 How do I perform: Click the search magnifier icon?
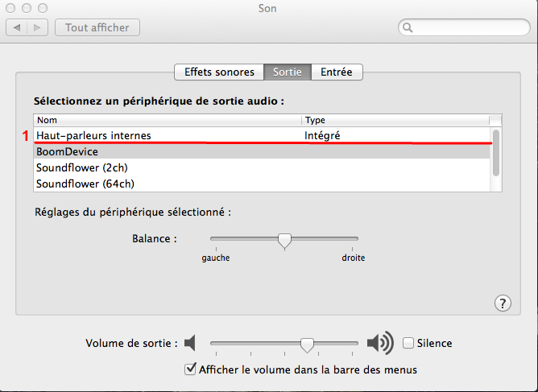tap(409, 27)
